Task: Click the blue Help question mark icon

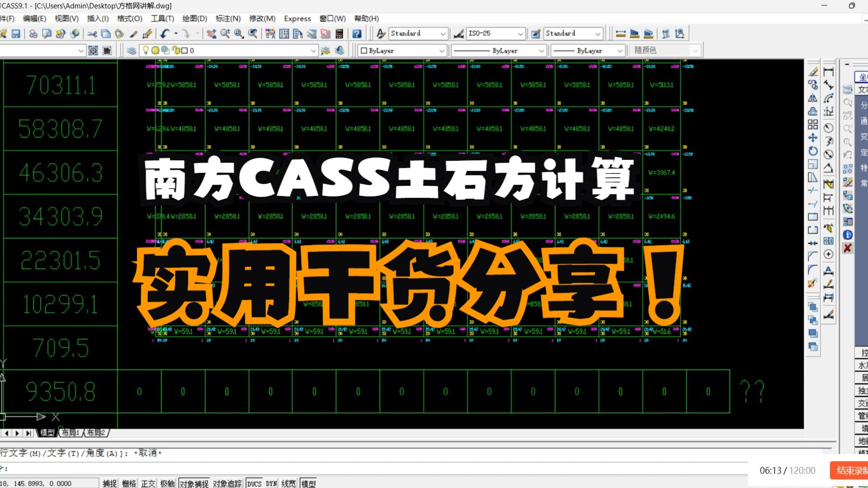Action: click(x=357, y=34)
